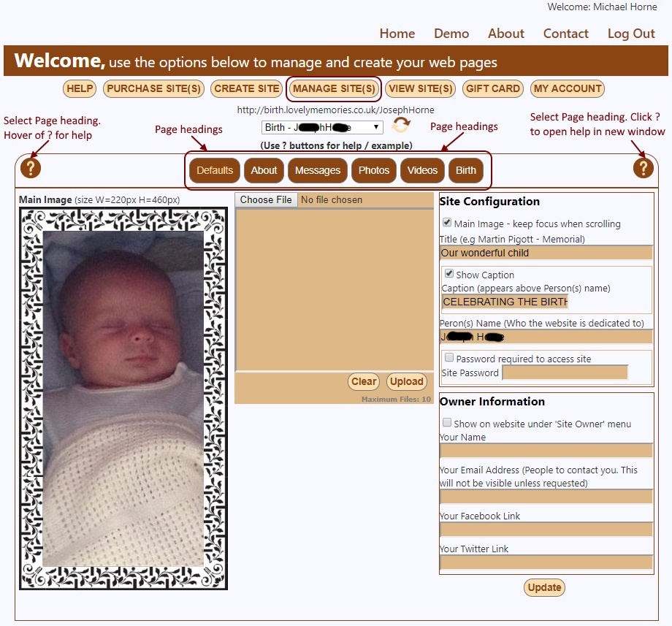The image size is (672, 626).
Task: Go to MY ACCOUNT
Action: pyautogui.click(x=568, y=88)
